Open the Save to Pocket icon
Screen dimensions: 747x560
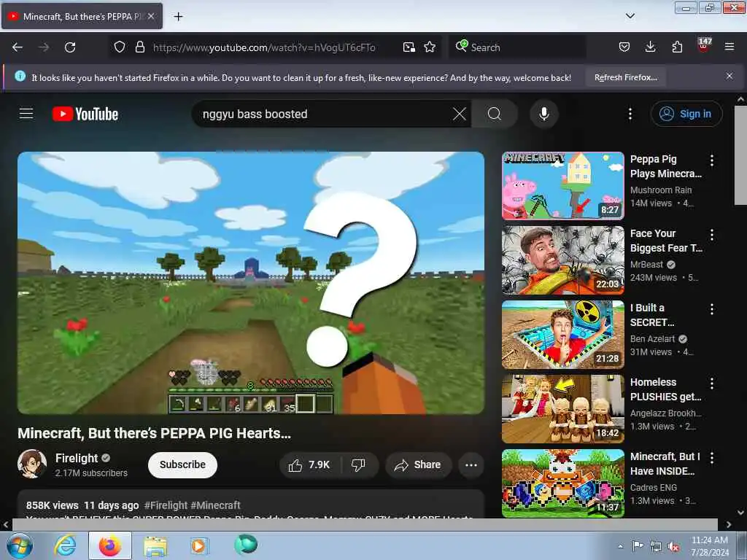[x=624, y=47]
